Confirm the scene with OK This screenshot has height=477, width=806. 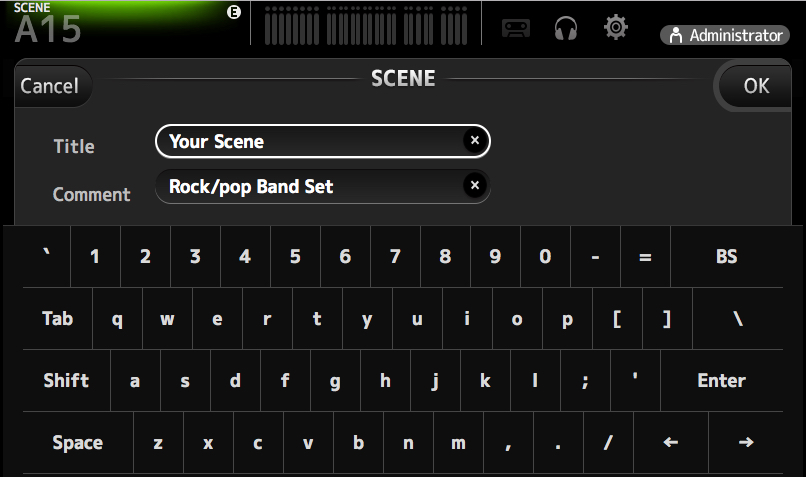756,86
